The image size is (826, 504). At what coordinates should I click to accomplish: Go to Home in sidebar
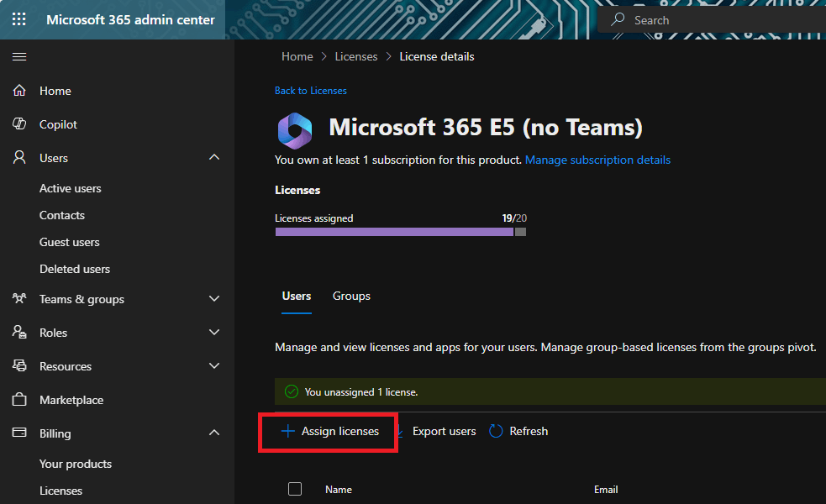(55, 91)
